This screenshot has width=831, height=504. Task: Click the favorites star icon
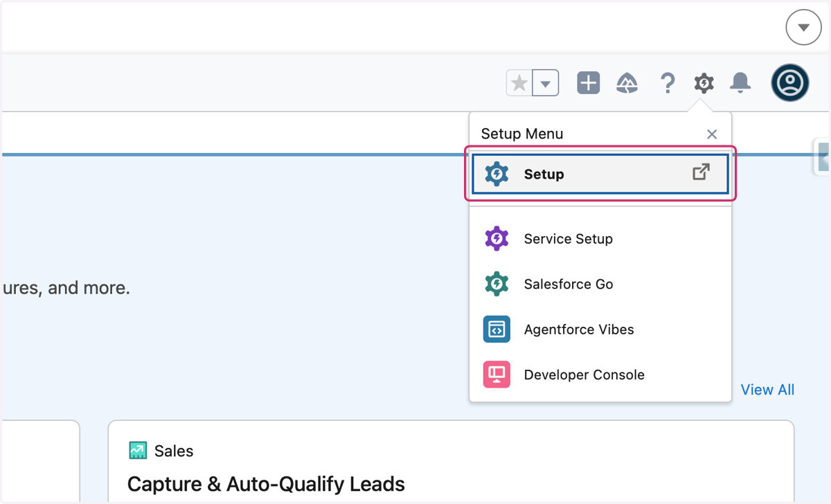(x=519, y=84)
